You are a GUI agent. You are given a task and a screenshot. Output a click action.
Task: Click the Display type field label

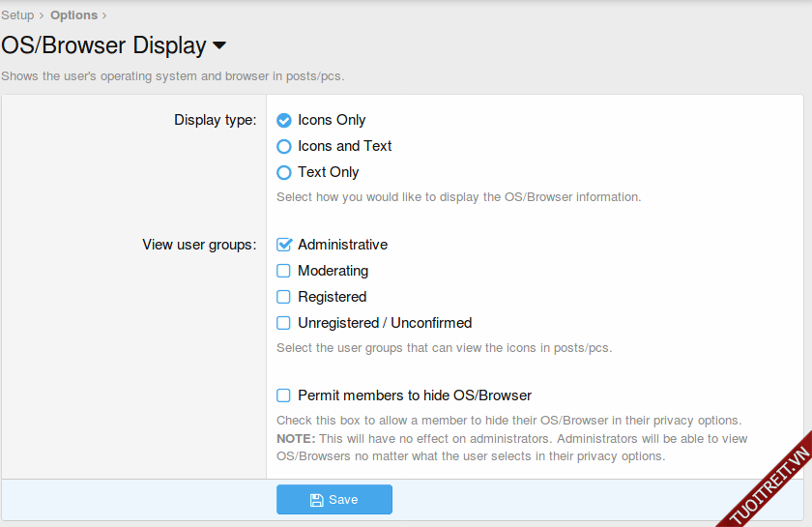[215, 121]
